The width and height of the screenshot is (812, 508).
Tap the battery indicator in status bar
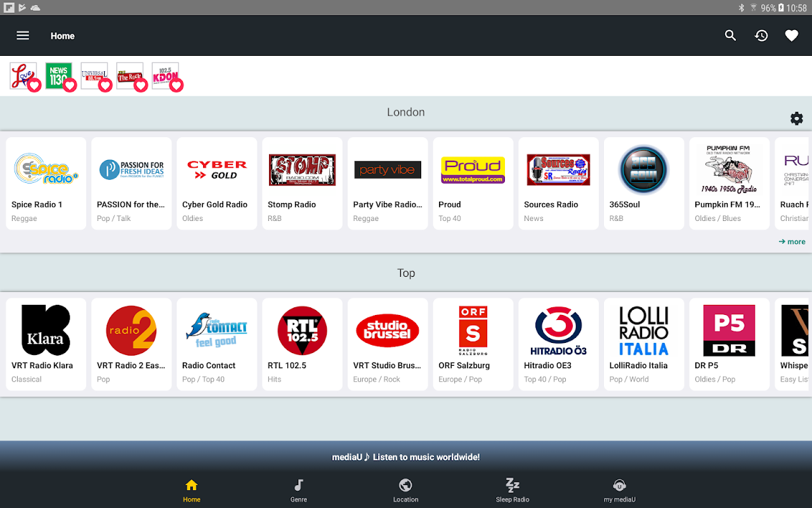(x=781, y=8)
